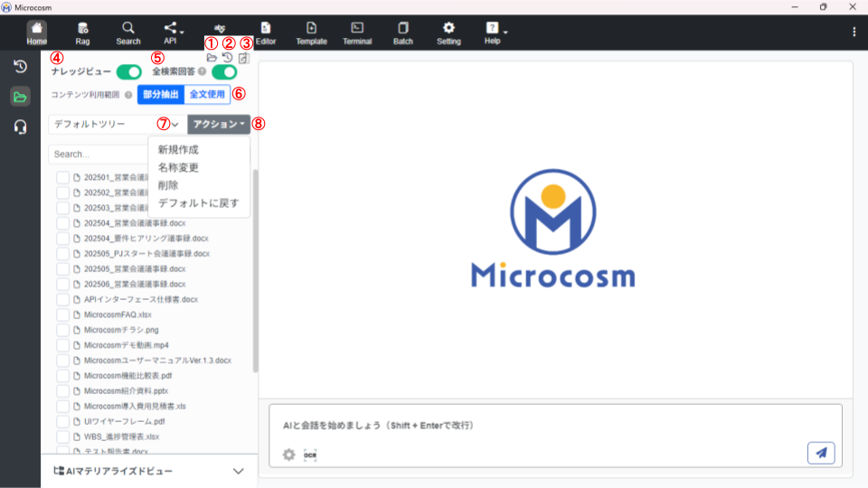
Task: Click the tree Search... input field
Action: (99, 155)
